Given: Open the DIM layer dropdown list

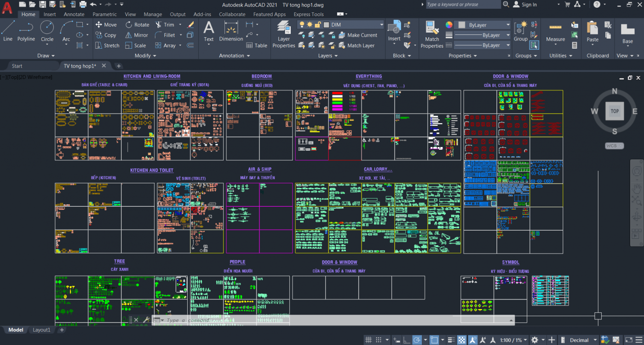Looking at the screenshot, I should [x=381, y=25].
